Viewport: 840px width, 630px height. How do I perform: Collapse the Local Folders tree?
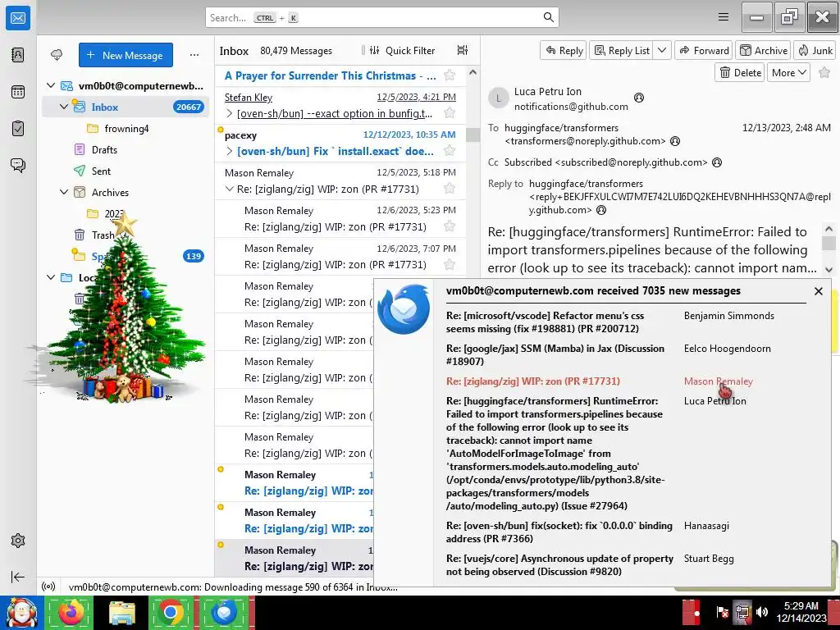tap(51, 277)
